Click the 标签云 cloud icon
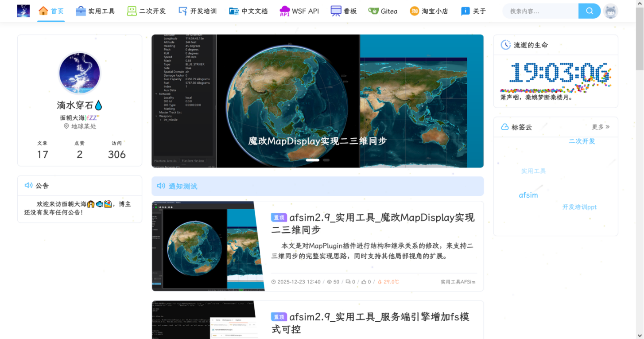 pyautogui.click(x=504, y=127)
